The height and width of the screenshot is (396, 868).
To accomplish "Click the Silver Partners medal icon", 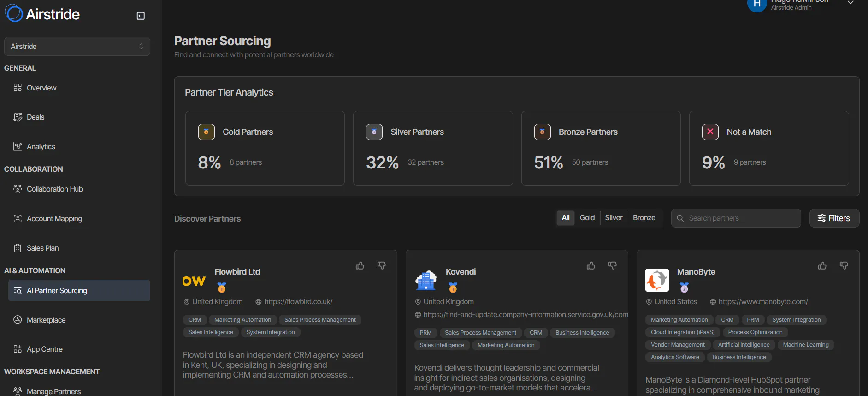I will 374,132.
